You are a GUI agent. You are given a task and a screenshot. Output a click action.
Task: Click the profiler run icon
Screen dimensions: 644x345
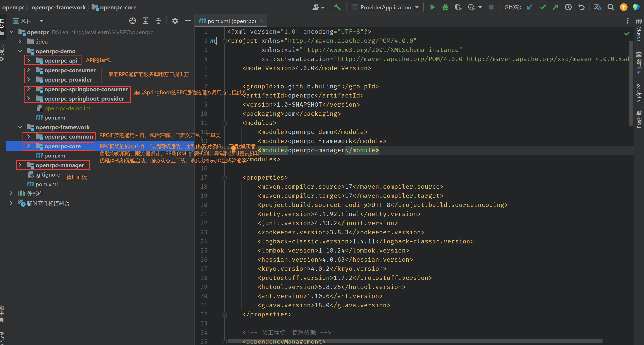[471, 7]
